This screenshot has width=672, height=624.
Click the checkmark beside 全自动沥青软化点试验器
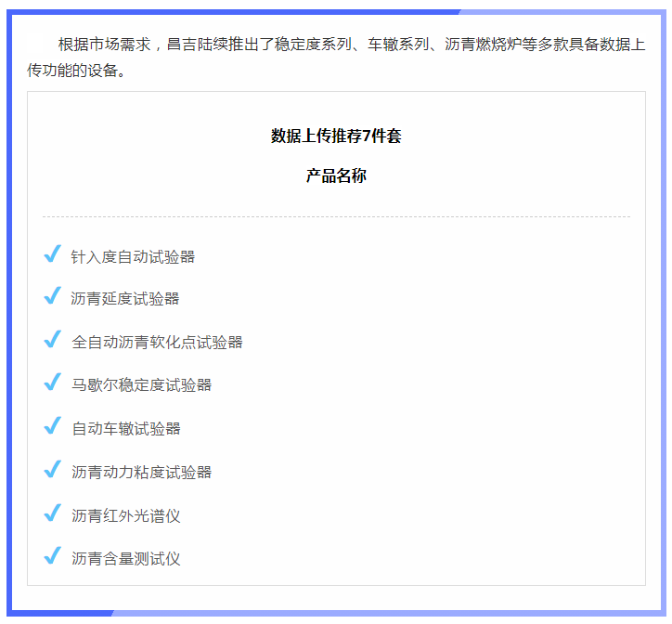[x=52, y=340]
